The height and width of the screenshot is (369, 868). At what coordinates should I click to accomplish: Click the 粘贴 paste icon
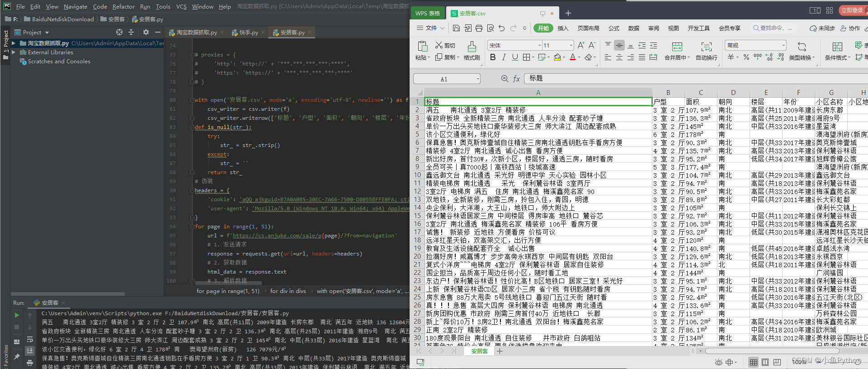pyautogui.click(x=423, y=46)
